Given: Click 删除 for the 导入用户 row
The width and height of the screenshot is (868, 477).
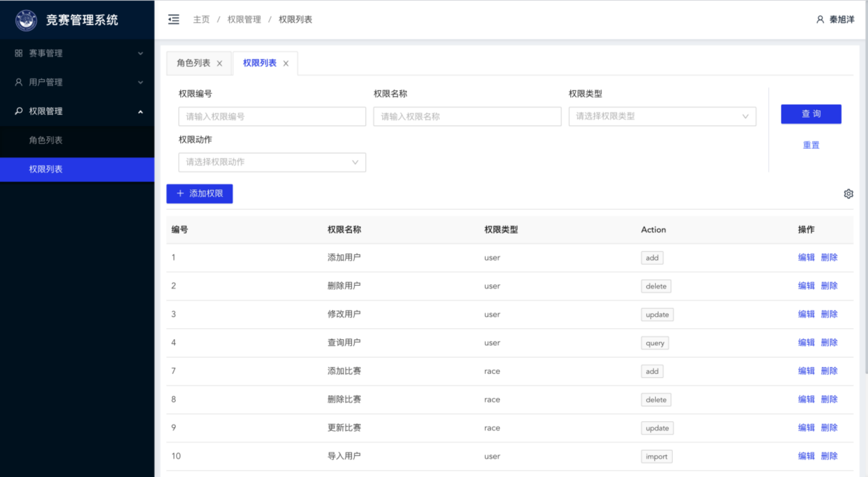Looking at the screenshot, I should pos(829,456).
